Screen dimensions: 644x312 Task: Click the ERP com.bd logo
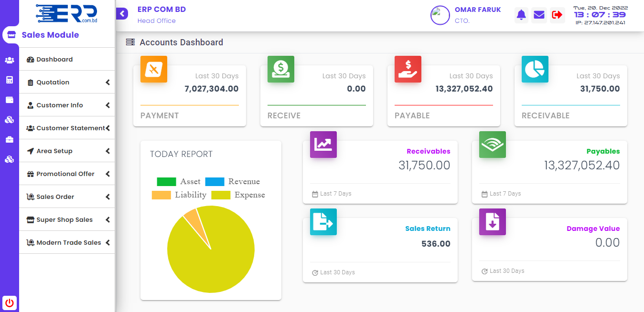[66, 13]
